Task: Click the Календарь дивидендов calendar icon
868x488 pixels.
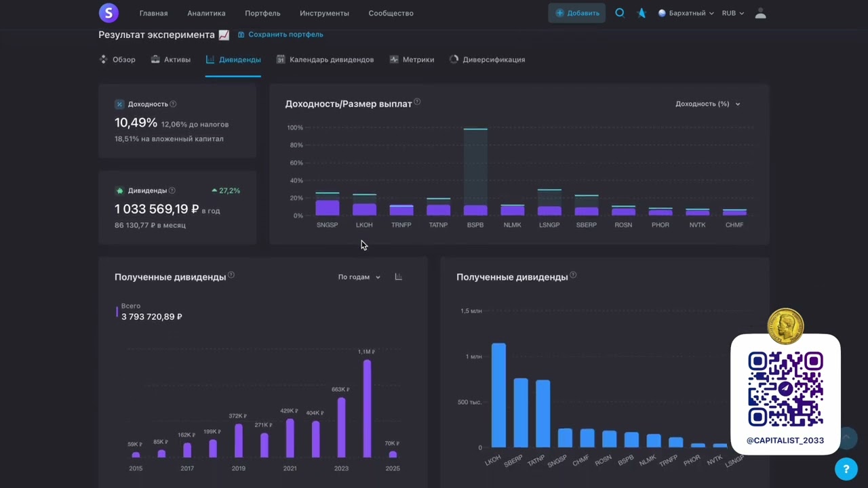Action: [281, 60]
